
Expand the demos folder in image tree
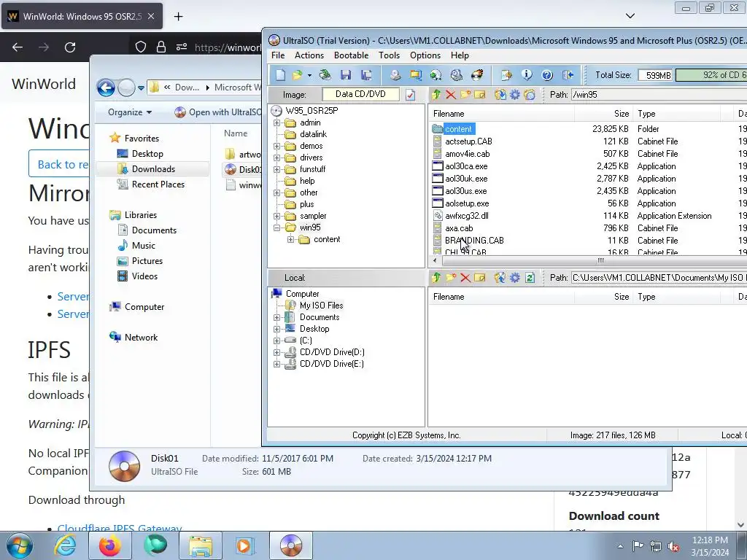pos(276,146)
